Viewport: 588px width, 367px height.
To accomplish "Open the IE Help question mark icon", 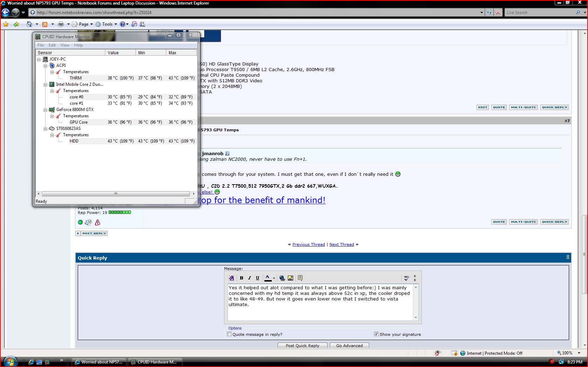I will click(x=122, y=24).
